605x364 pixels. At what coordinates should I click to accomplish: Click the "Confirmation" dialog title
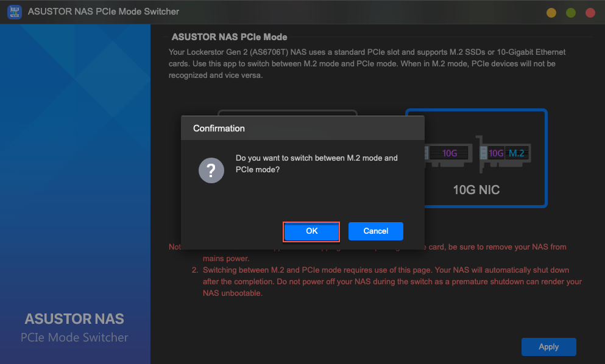pos(219,128)
